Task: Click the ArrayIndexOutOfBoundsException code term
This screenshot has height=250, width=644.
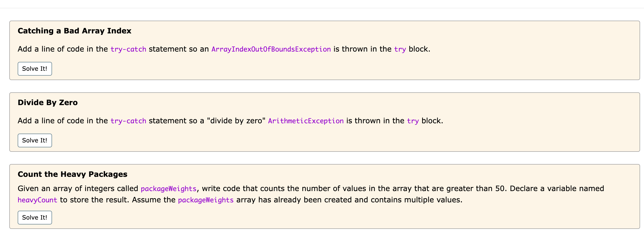Action: point(271,49)
